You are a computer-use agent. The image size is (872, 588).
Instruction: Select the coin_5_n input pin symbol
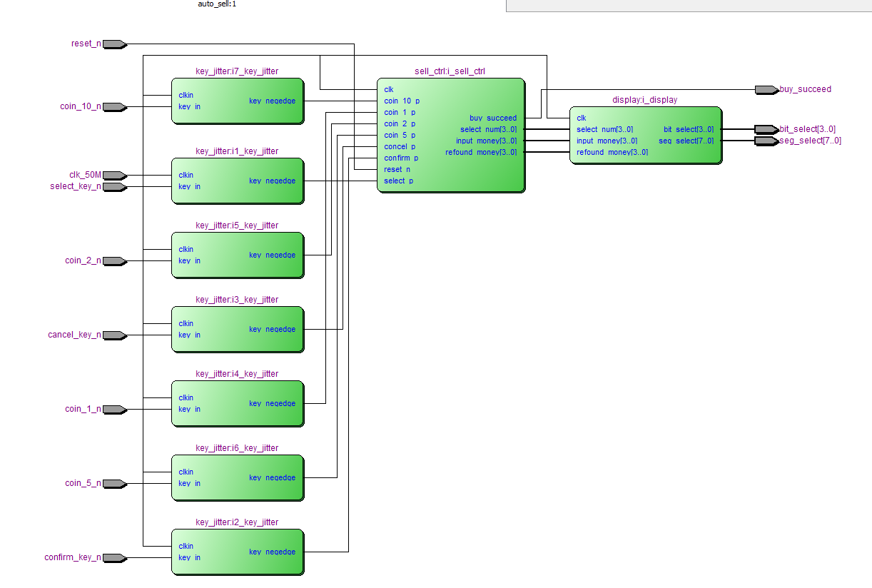[x=115, y=484]
